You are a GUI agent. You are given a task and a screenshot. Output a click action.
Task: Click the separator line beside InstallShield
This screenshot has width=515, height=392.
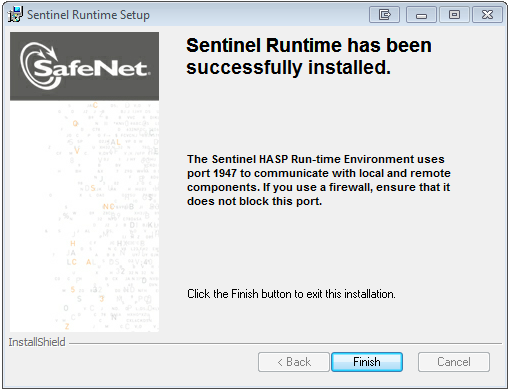tap(285, 343)
